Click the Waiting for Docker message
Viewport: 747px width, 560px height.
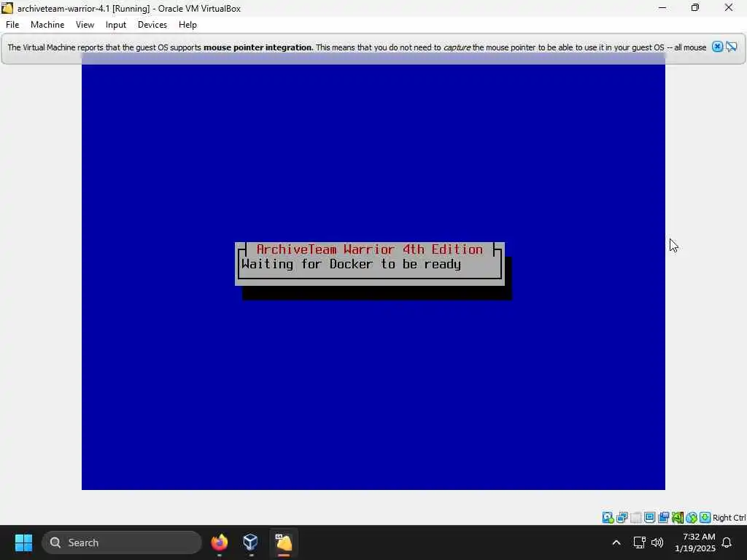tap(351, 264)
